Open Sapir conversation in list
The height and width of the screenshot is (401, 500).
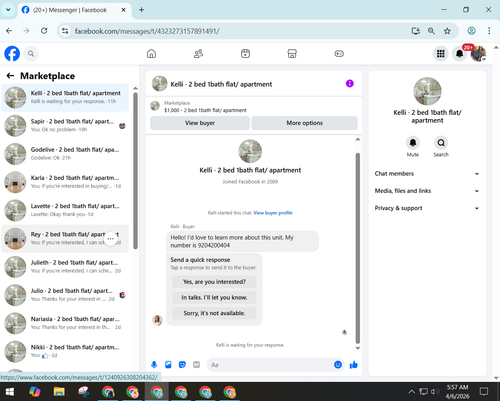(x=65, y=125)
